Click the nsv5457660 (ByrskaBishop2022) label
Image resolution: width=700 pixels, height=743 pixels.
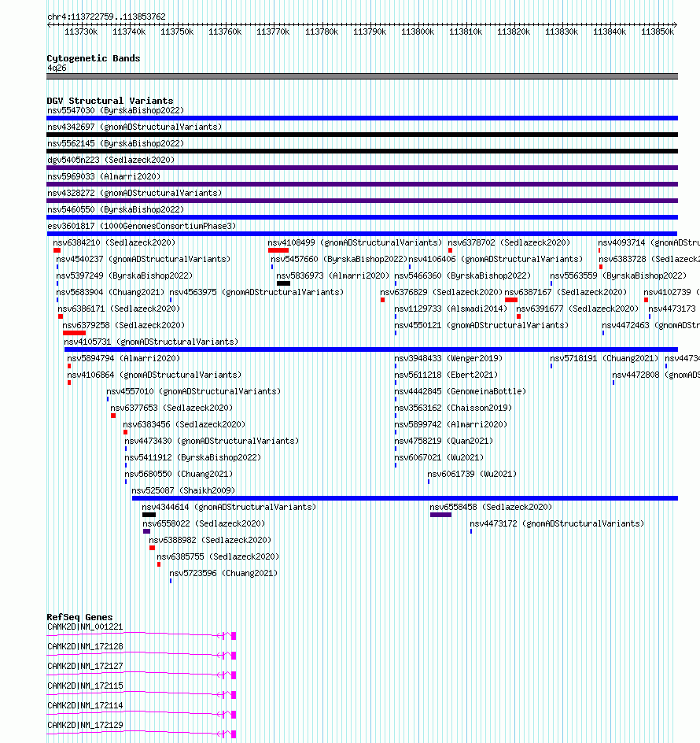[x=339, y=259]
